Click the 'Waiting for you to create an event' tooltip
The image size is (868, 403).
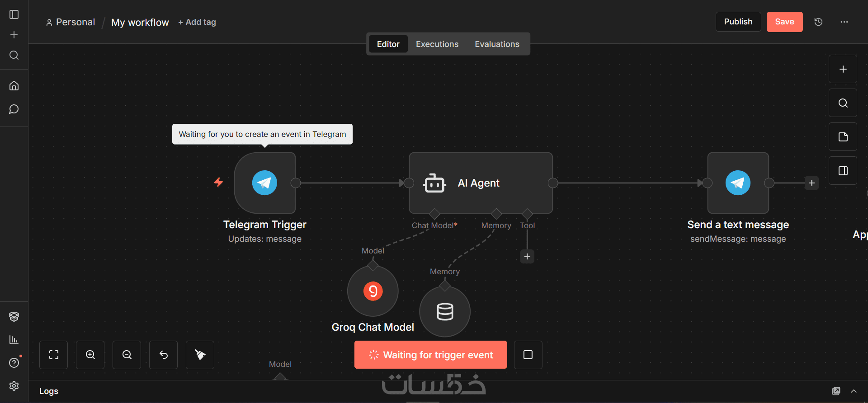(x=263, y=134)
